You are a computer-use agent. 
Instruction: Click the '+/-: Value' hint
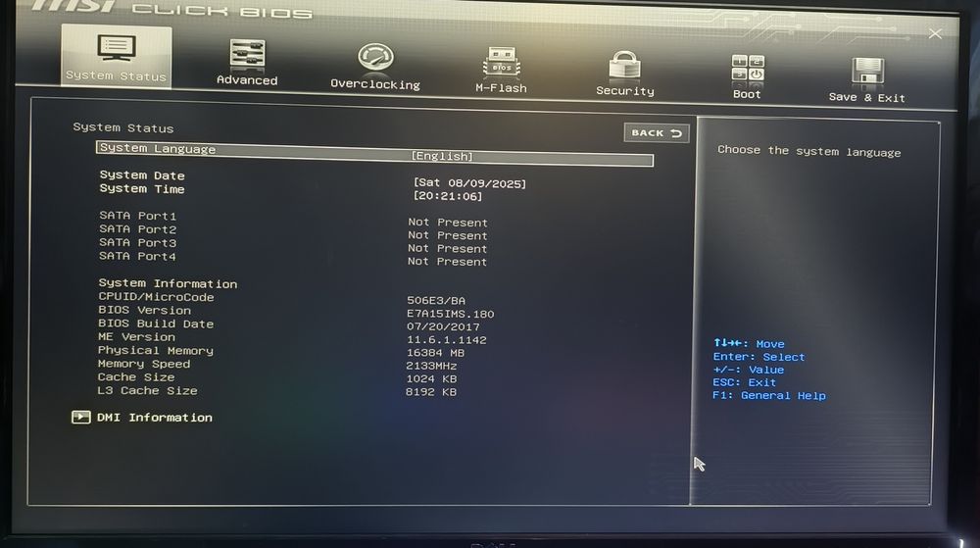click(748, 370)
